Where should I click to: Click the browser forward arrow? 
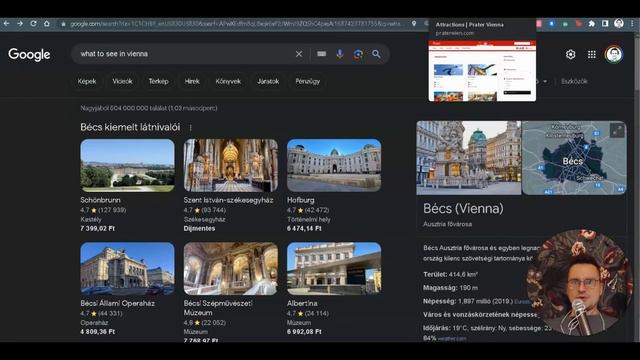(x=20, y=24)
